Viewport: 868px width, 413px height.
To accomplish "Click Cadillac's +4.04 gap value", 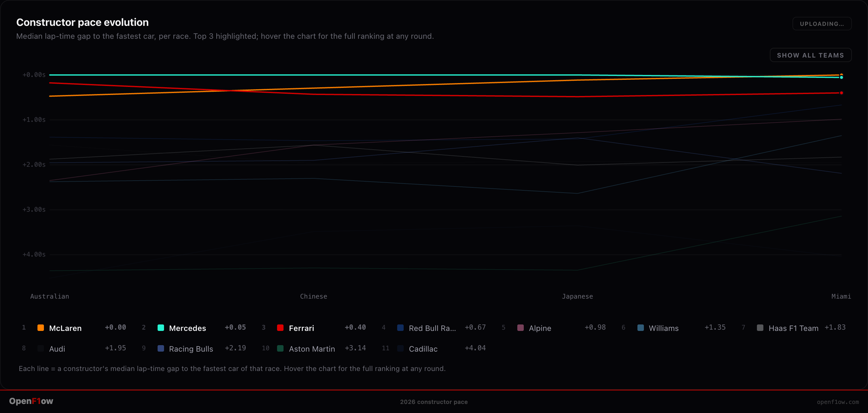I will coord(475,348).
